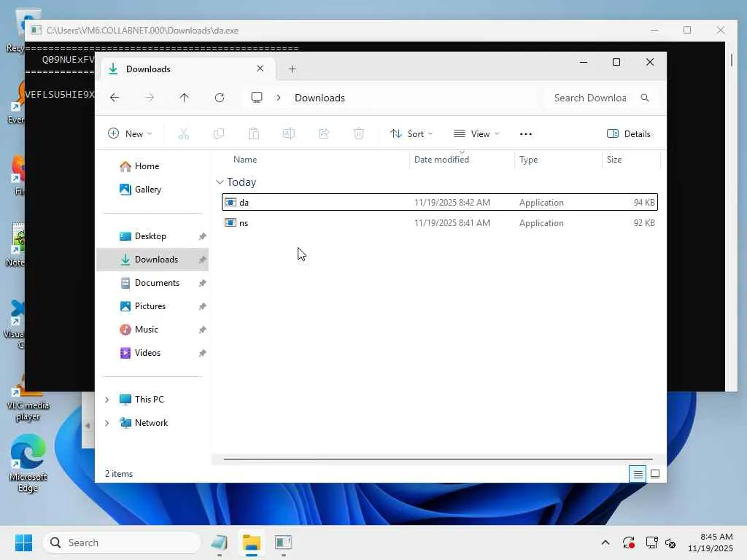Sort by Name column header
Screen dimensions: 747x560
314,160
